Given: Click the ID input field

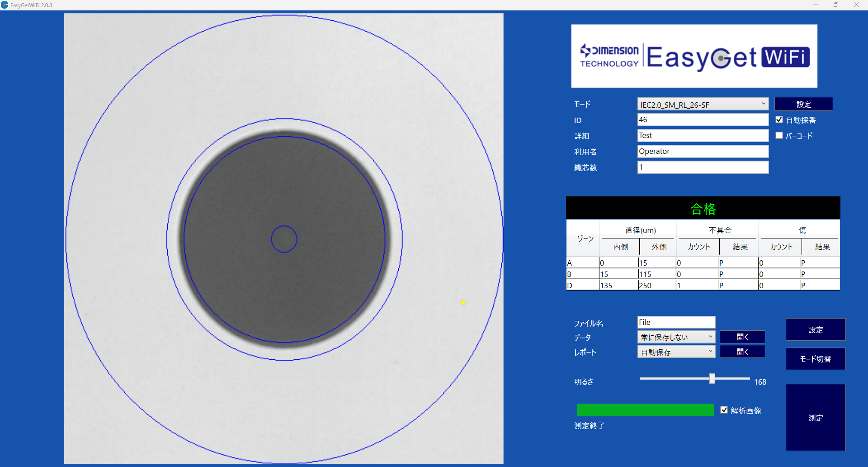Looking at the screenshot, I should click(703, 120).
